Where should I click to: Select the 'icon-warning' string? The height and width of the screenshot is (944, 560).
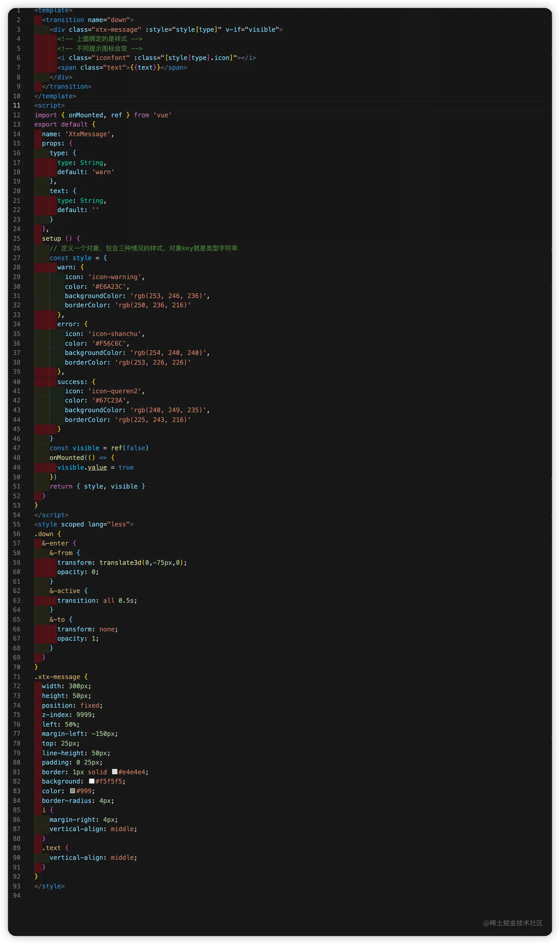click(x=115, y=277)
